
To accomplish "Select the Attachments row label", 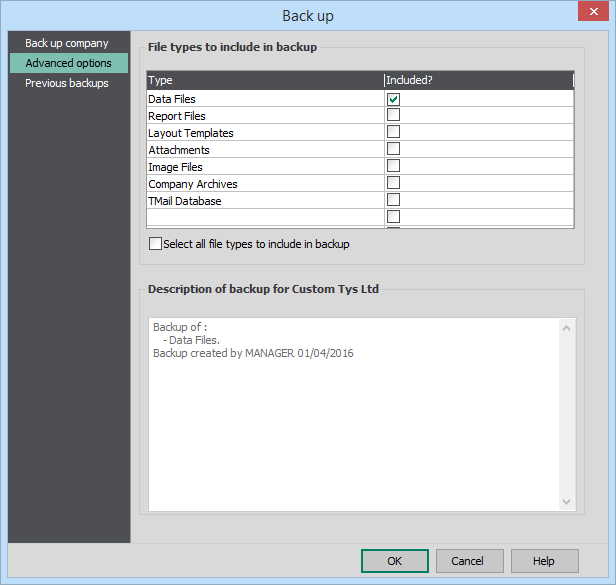I will (179, 150).
